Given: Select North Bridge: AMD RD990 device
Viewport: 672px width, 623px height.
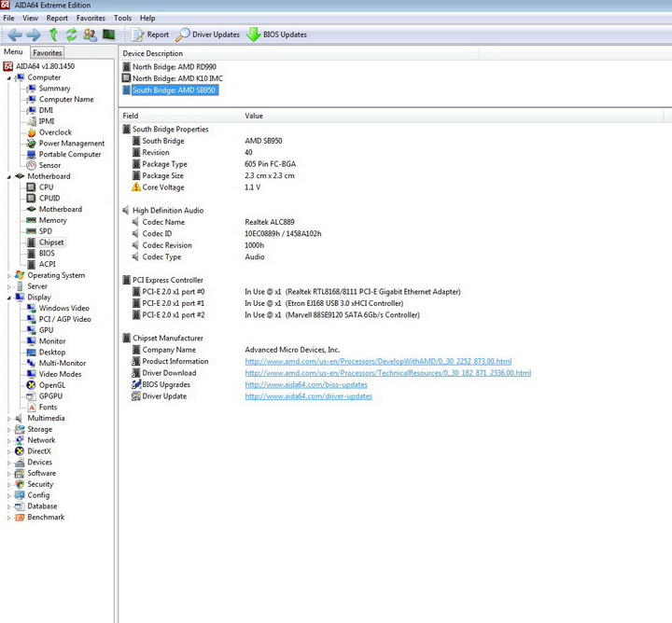Looking at the screenshot, I should (174, 67).
